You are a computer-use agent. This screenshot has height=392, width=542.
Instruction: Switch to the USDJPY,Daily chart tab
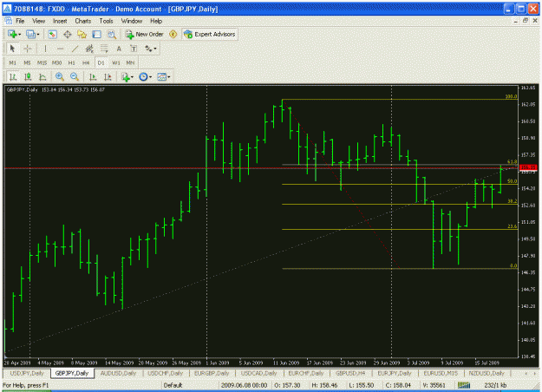pyautogui.click(x=27, y=373)
